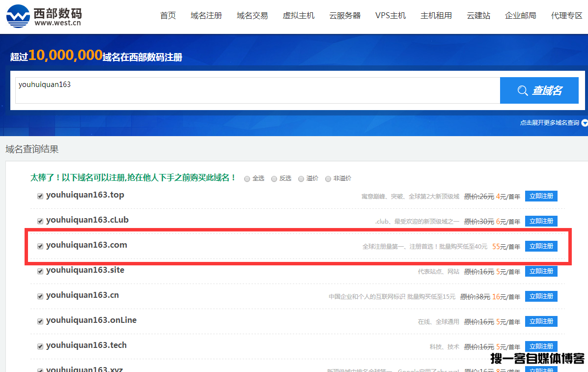Toggle checkbox for youhuiquan163.com
This screenshot has height=372, width=588.
click(x=40, y=246)
